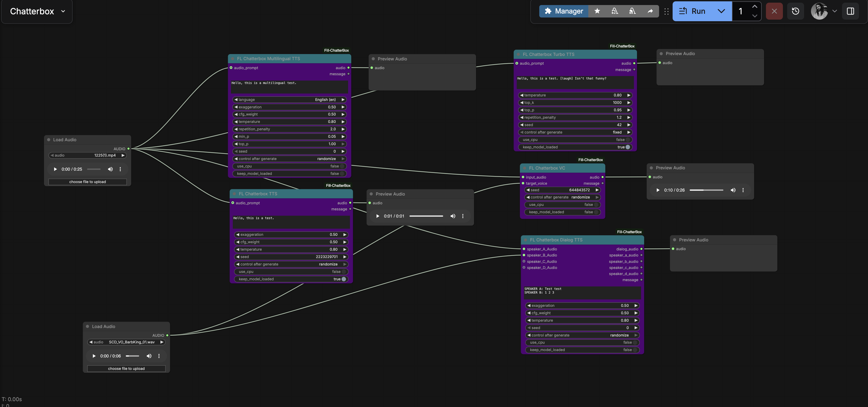The height and width of the screenshot is (407, 868).
Task: Open more options on 0:00 / 0:25 player
Action: coord(120,169)
